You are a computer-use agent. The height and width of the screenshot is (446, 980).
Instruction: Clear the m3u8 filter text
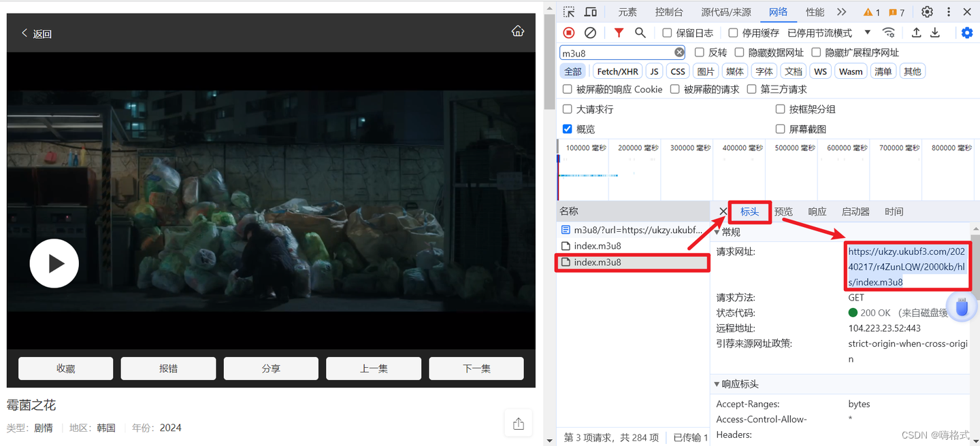click(679, 52)
